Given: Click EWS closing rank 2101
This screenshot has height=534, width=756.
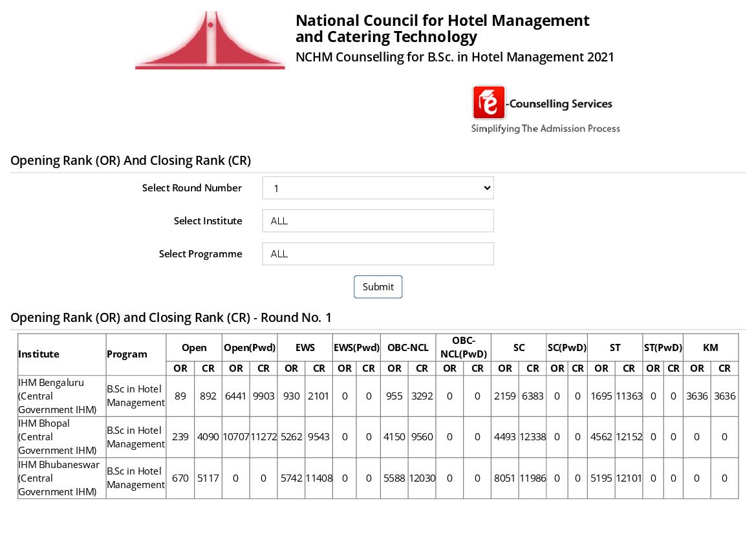Looking at the screenshot, I should (319, 396).
